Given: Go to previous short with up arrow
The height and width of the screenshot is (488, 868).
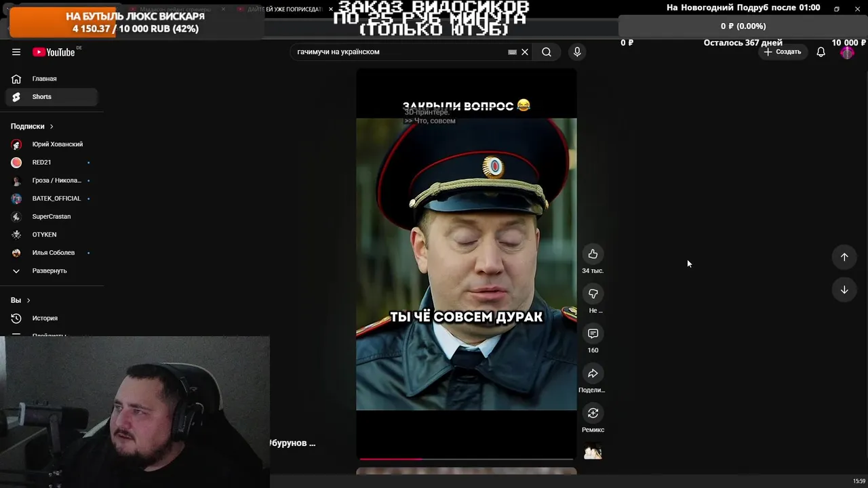Looking at the screenshot, I should click(844, 257).
